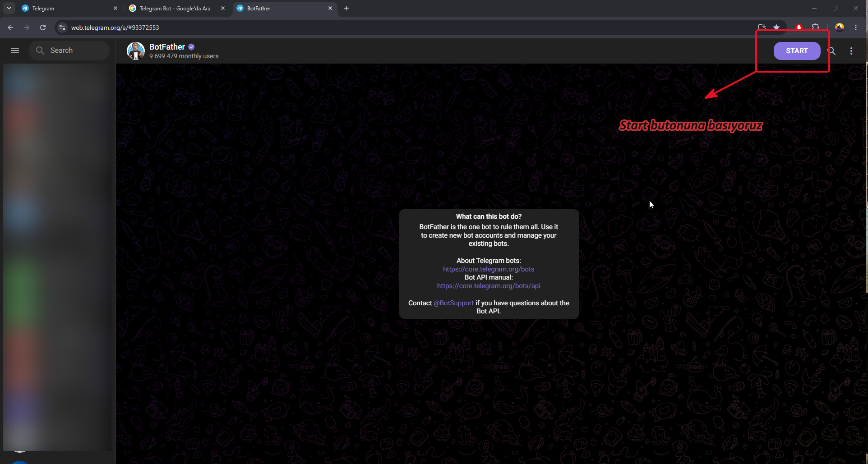Image resolution: width=868 pixels, height=464 pixels.
Task: Open the Bot API manual link
Action: (489, 286)
